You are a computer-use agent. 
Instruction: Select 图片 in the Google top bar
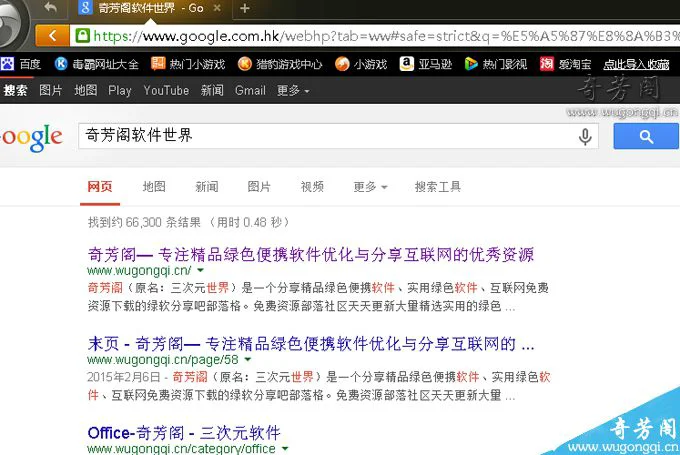pyautogui.click(x=51, y=90)
